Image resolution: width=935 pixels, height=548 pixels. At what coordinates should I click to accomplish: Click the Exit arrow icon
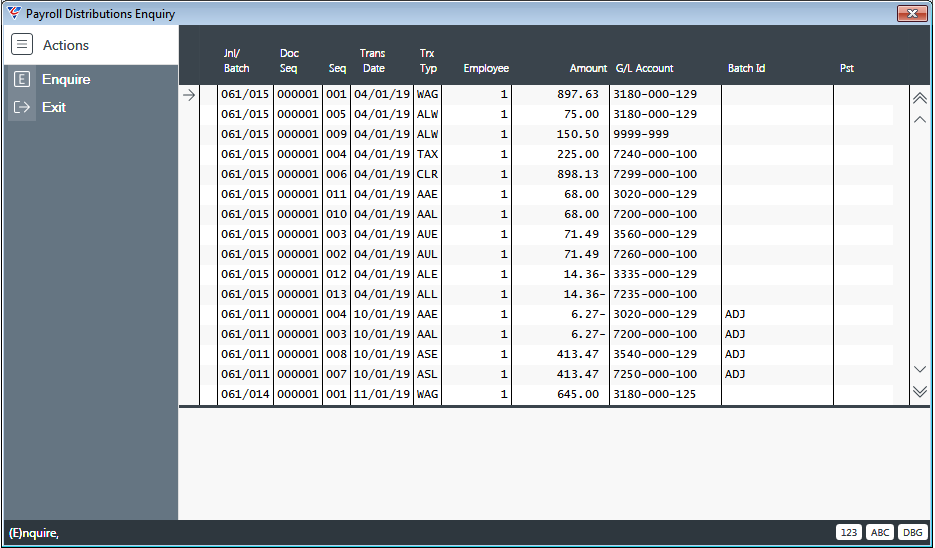coord(21,107)
